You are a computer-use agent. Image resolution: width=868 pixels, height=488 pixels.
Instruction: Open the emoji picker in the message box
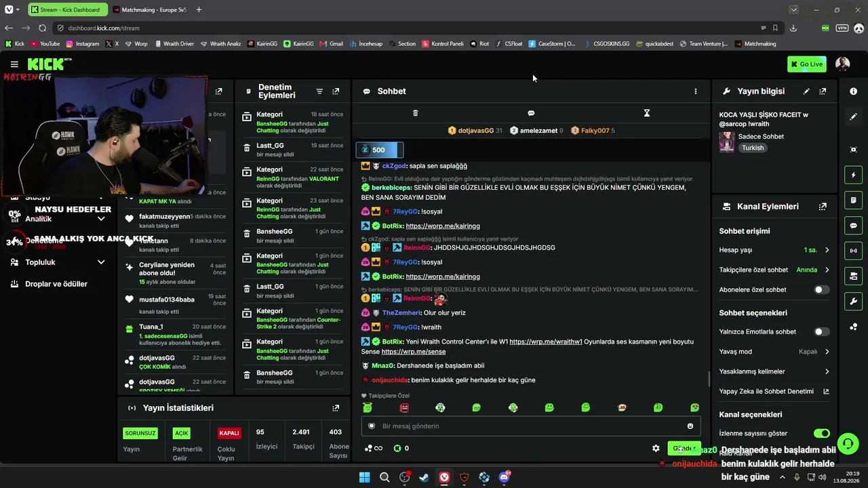click(690, 426)
